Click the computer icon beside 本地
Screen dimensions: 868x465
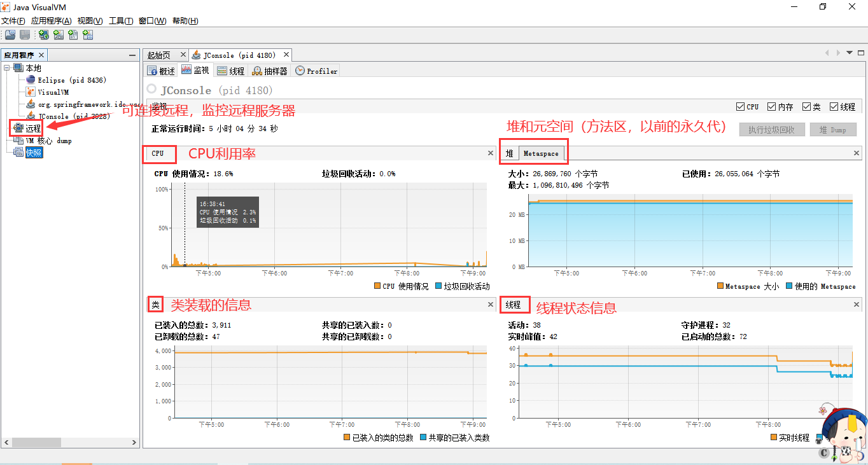[x=18, y=68]
